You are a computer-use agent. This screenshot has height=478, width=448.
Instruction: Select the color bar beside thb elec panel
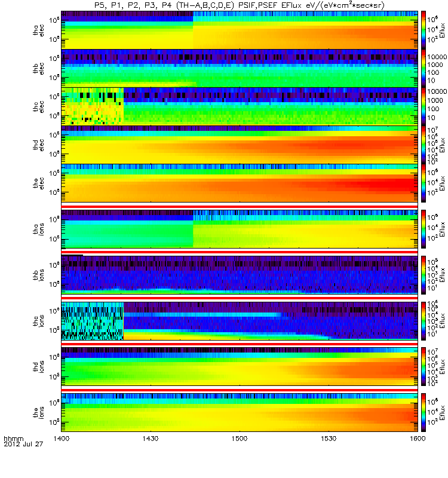424,68
